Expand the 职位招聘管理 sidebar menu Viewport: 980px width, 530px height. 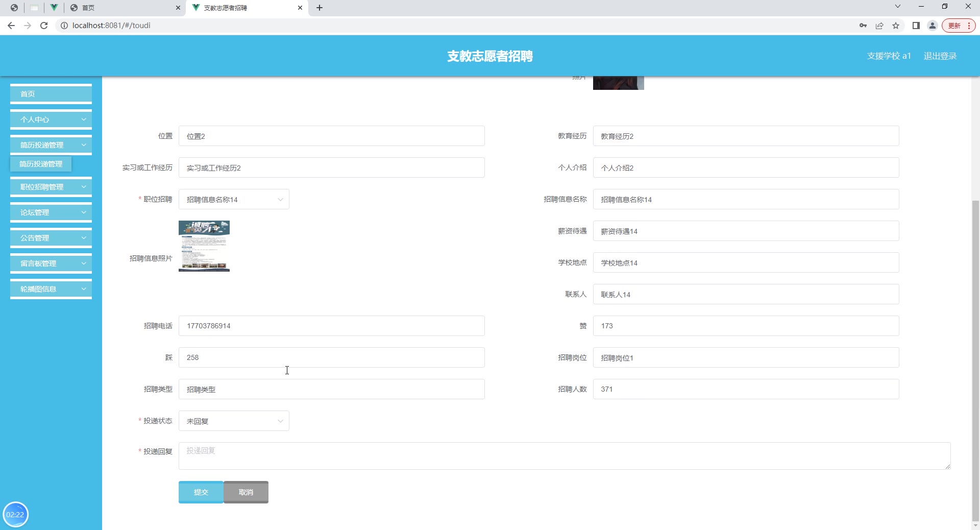point(51,187)
